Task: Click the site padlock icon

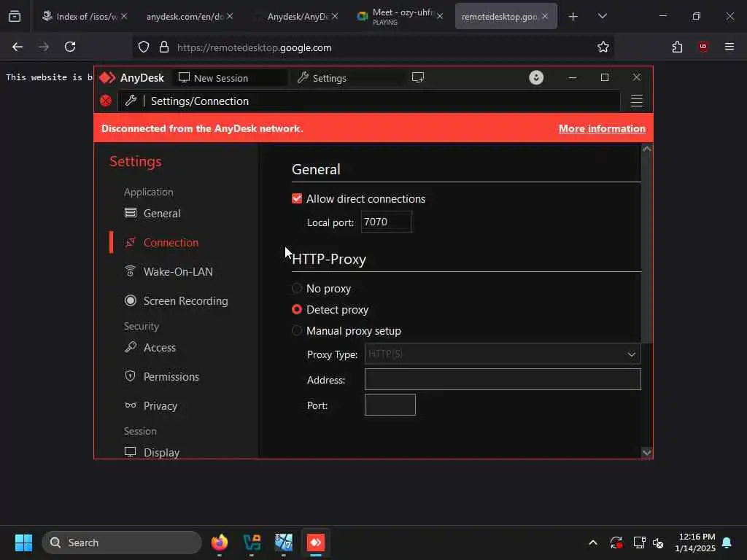Action: (x=164, y=47)
